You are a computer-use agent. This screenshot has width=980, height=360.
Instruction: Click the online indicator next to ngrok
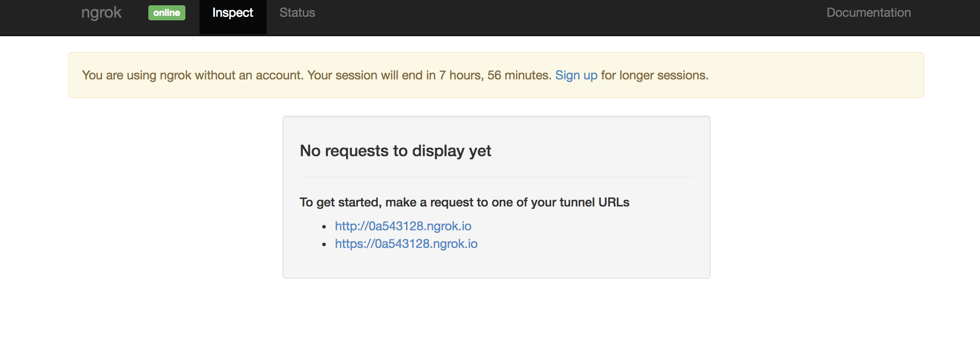click(x=167, y=12)
